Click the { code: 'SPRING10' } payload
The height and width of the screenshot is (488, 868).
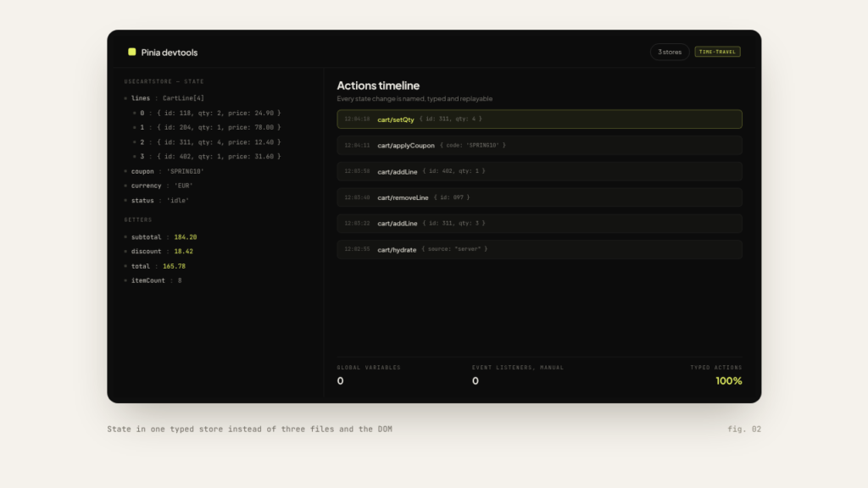[x=473, y=145]
